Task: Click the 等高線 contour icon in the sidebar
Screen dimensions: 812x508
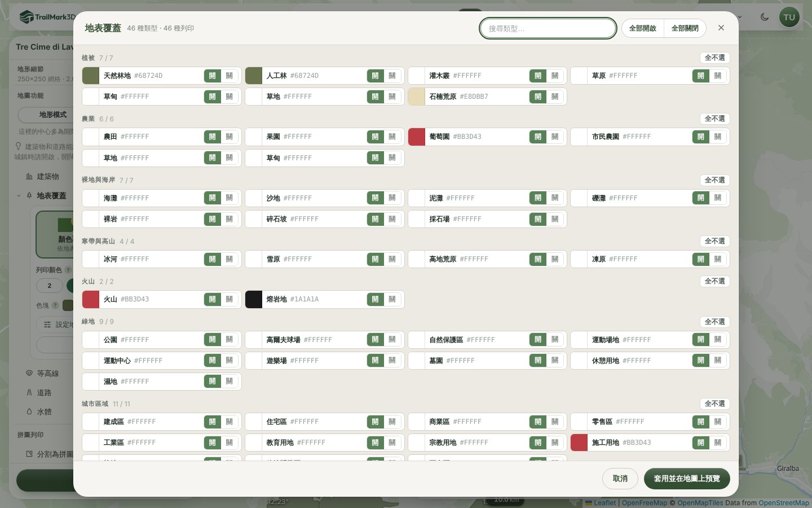Action: point(29,373)
